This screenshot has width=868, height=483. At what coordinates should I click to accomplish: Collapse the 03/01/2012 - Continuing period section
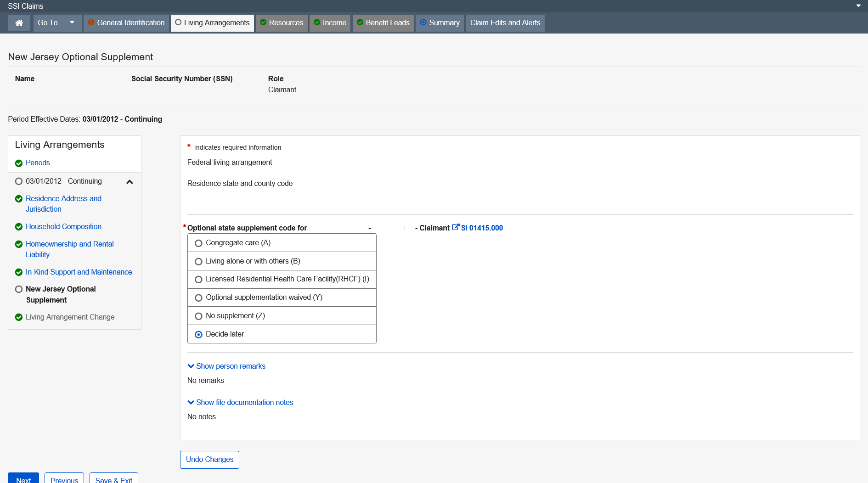[x=130, y=182]
